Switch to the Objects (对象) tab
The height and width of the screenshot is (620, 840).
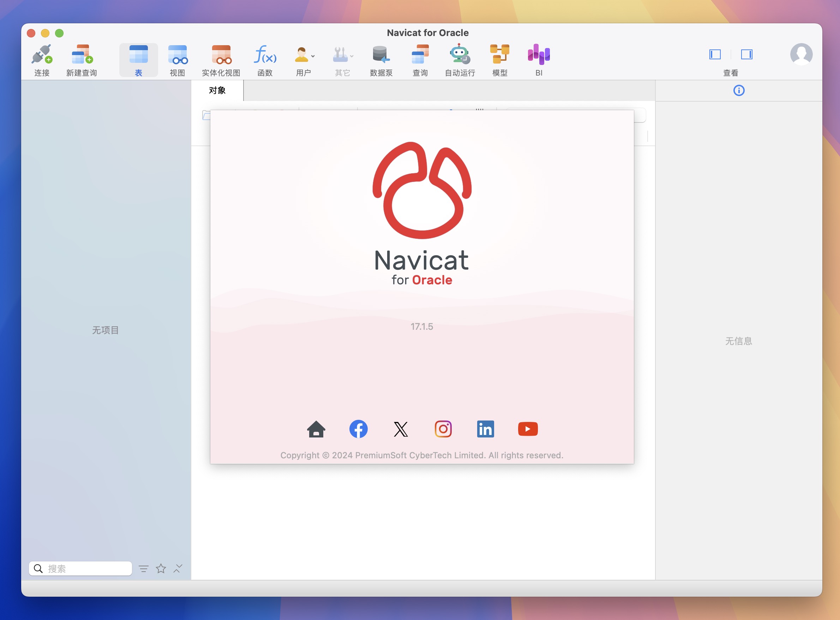point(217,90)
